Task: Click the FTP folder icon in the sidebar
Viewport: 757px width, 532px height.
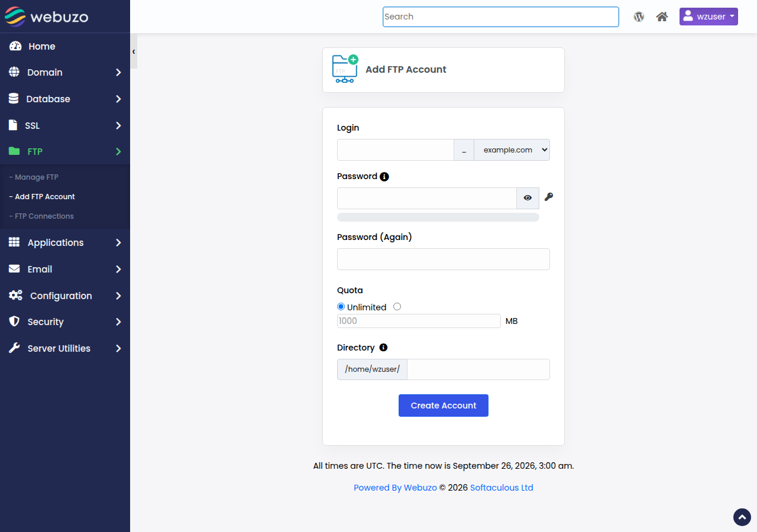Action: coord(14,151)
